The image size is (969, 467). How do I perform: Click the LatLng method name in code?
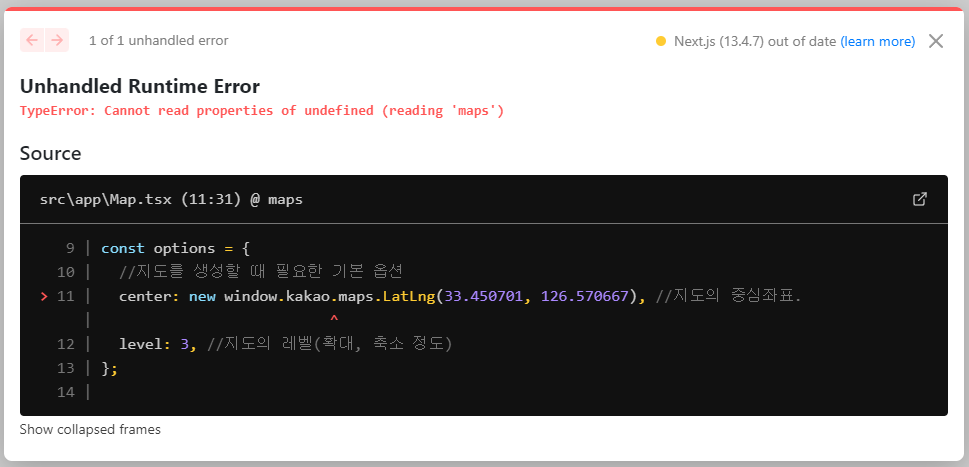(409, 296)
